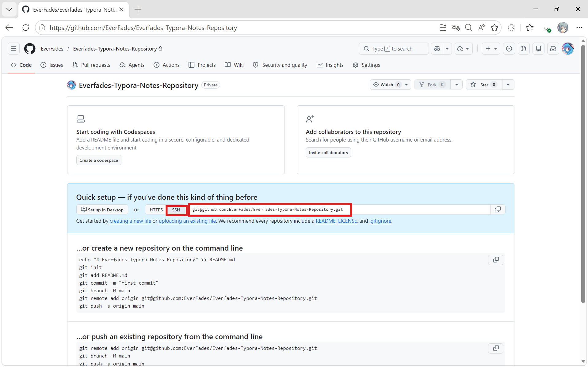588x367 pixels.
Task: Expand the Fork options dropdown arrow
Action: (456, 85)
